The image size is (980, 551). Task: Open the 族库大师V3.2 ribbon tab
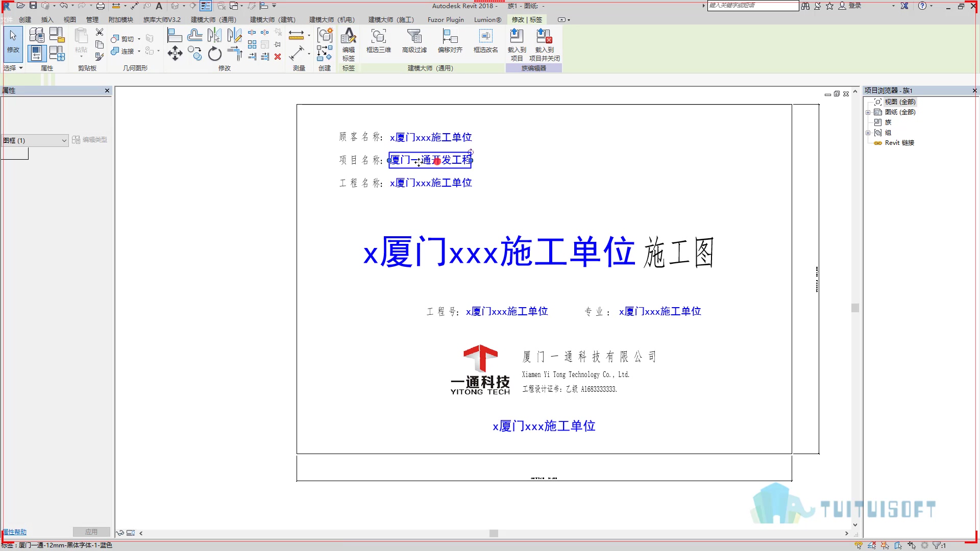162,20
